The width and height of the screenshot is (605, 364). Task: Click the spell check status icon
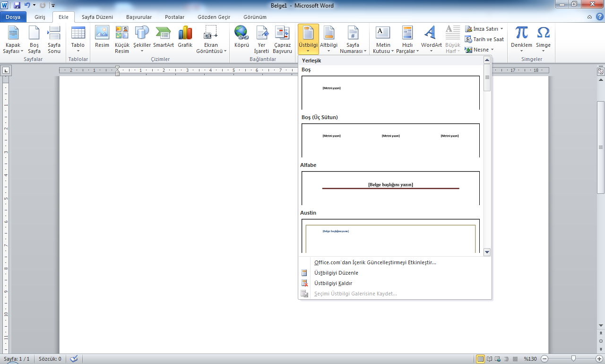73,359
